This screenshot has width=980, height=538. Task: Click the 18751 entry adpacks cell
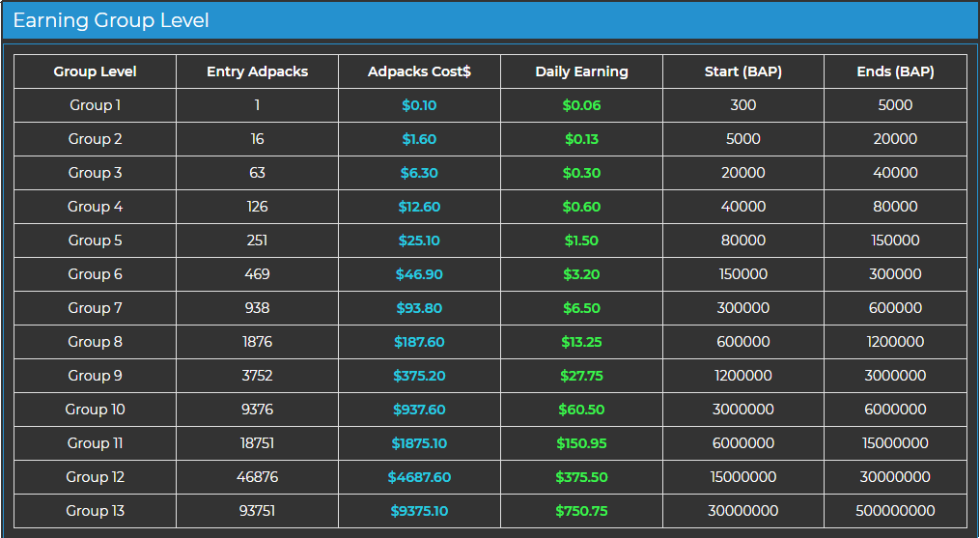point(257,443)
